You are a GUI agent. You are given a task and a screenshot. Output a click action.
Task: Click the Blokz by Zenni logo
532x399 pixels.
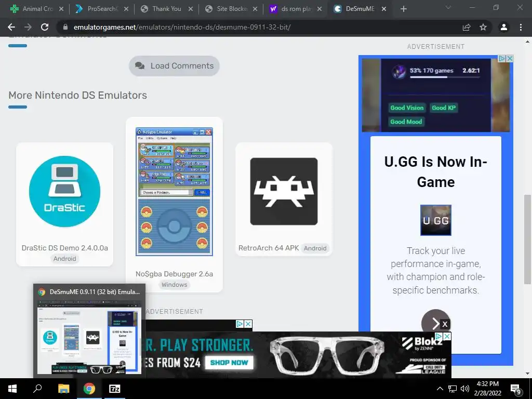(422, 343)
